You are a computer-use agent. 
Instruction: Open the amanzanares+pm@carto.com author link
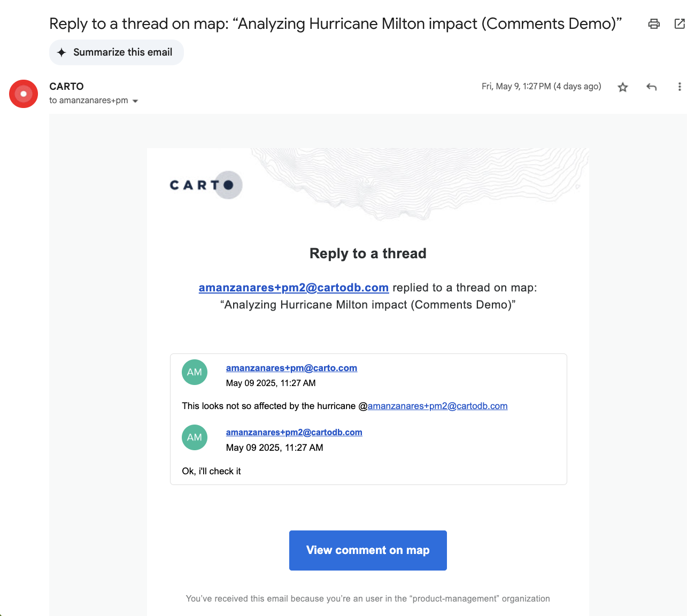(x=291, y=368)
